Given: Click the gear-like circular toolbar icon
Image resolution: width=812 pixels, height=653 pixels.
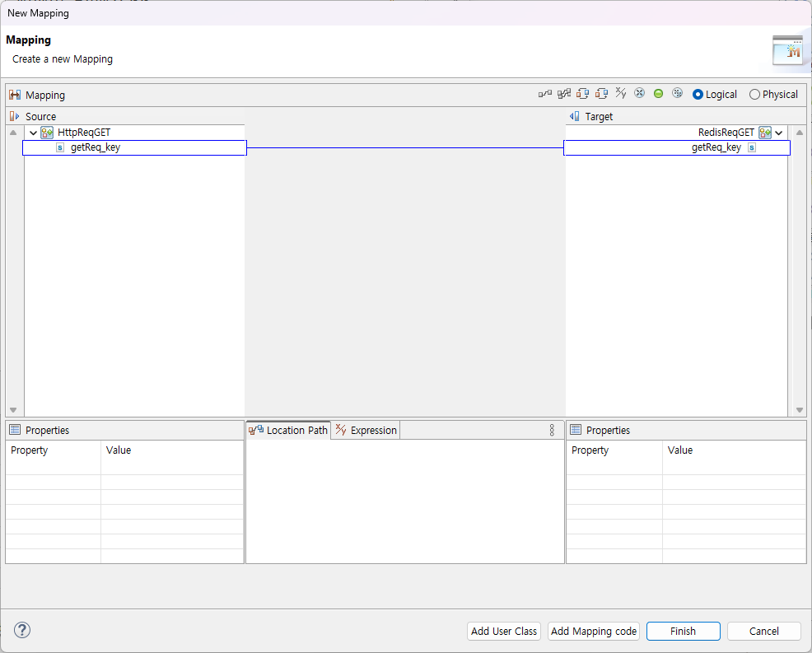Looking at the screenshot, I should click(677, 94).
